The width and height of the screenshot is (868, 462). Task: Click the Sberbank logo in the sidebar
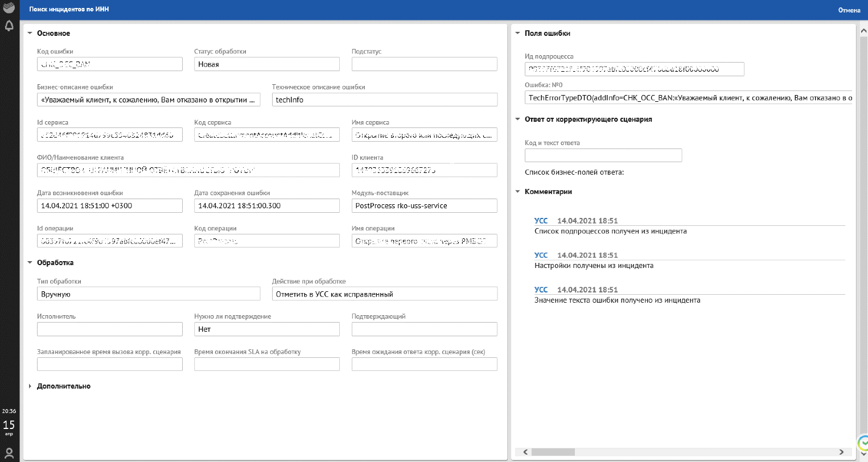[9, 9]
